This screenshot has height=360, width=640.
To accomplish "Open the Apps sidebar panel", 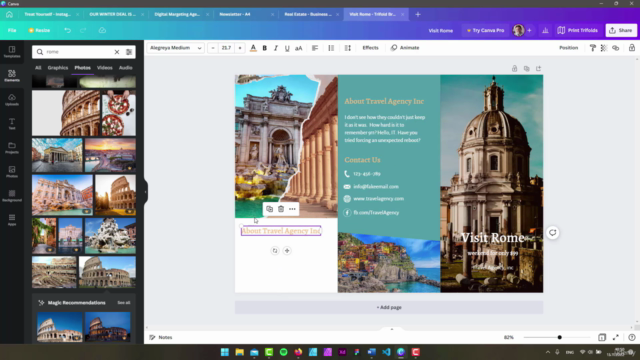I will [12, 220].
